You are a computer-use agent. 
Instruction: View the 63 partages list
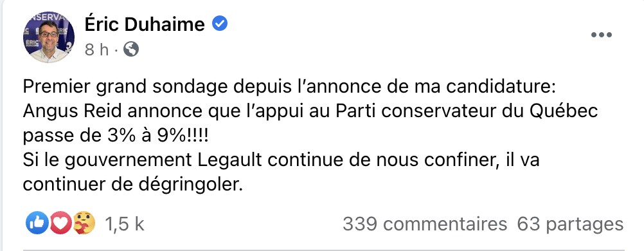pyautogui.click(x=570, y=225)
